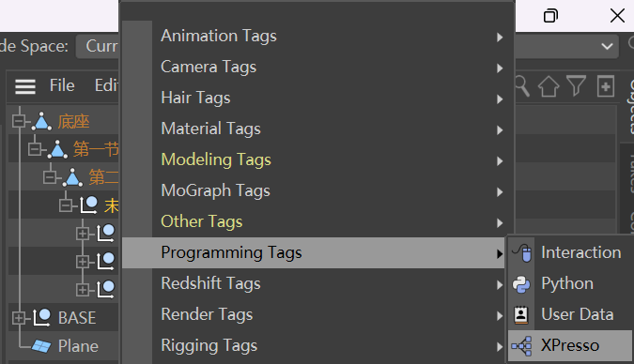Click the Interaction tag mouse icon
The height and width of the screenshot is (364, 634).
tap(522, 253)
